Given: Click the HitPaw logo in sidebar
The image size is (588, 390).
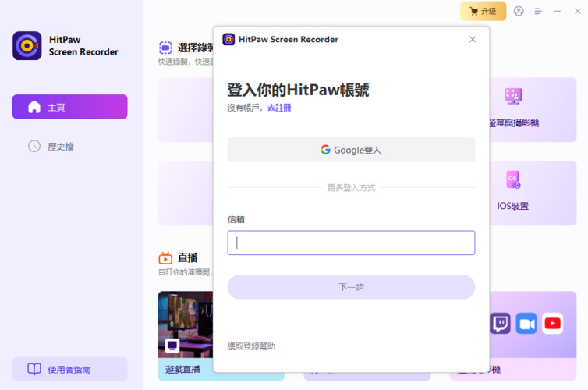Looking at the screenshot, I should pyautogui.click(x=27, y=46).
